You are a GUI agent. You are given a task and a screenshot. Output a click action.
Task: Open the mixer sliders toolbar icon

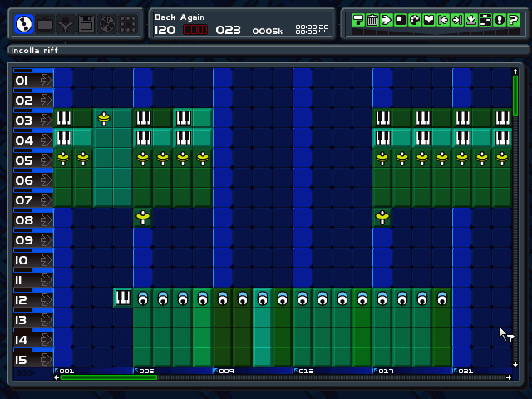click(x=485, y=20)
